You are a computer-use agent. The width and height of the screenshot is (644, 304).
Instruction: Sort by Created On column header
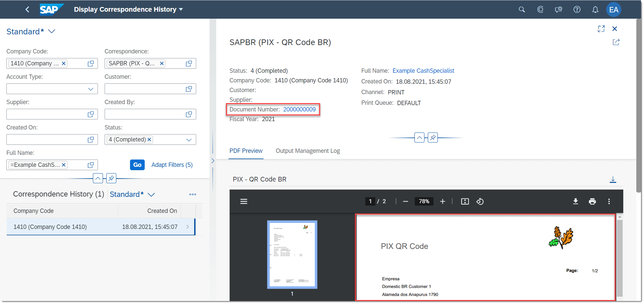pyautogui.click(x=149, y=211)
